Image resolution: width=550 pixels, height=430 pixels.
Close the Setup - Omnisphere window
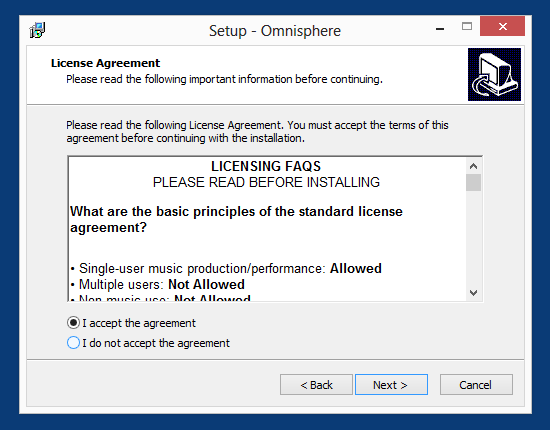[502, 27]
